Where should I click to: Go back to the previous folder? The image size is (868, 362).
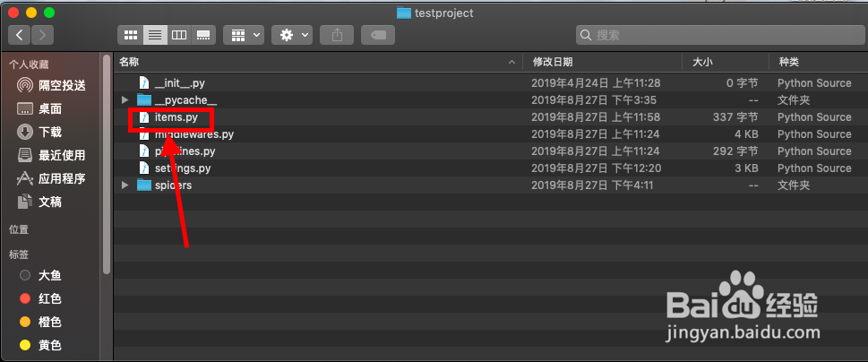(x=20, y=35)
